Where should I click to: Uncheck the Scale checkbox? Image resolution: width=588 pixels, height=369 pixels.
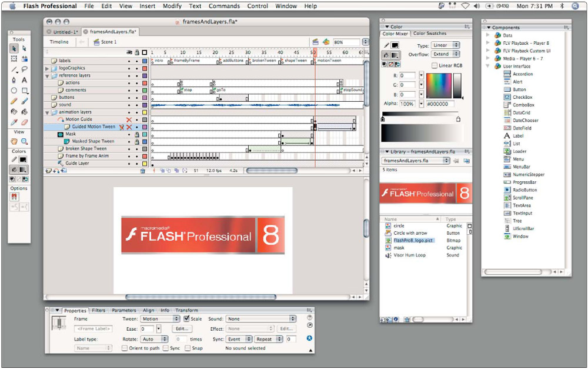(x=186, y=319)
